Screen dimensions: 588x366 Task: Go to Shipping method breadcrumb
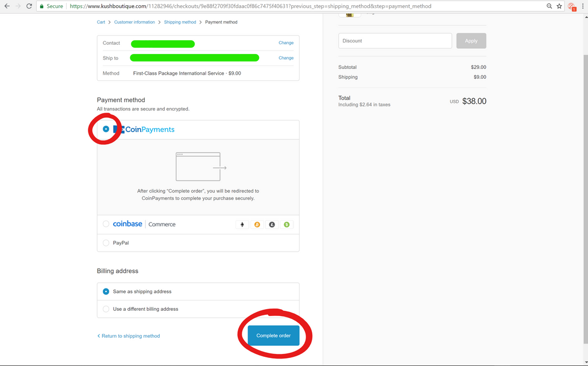(x=180, y=22)
